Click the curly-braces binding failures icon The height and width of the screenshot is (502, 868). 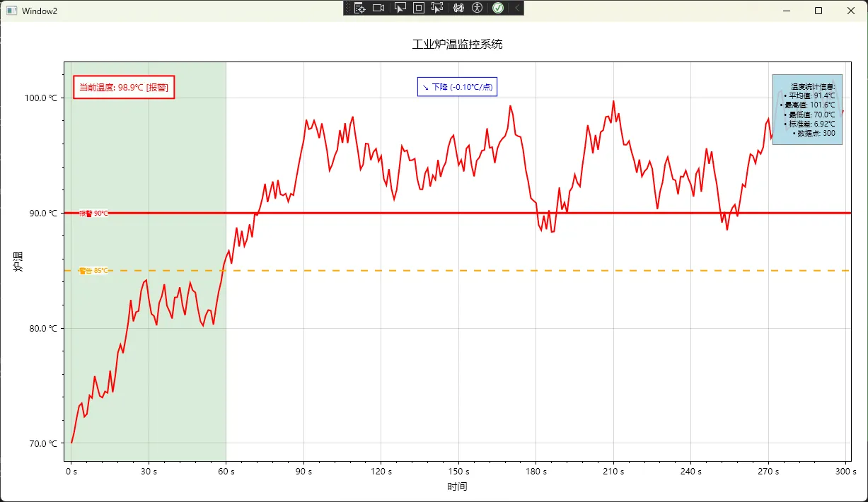[458, 8]
